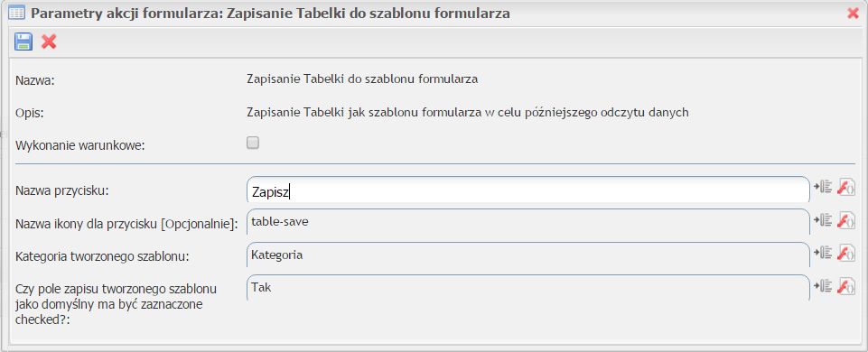Click the dialog title Parametry akcji formularza
This screenshot has height=352, width=868.
point(270,14)
